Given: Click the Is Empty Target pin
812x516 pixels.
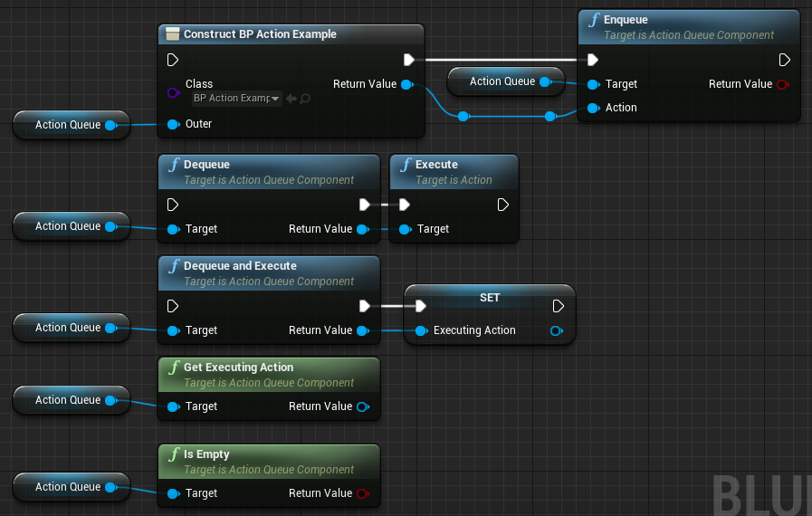Looking at the screenshot, I should (x=174, y=493).
